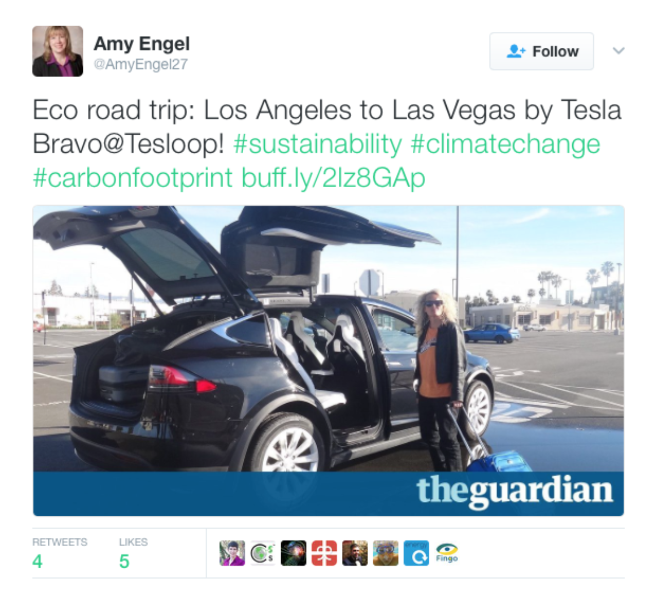Open Amy Engel's profile photo
The width and height of the screenshot is (672, 616).
[57, 51]
